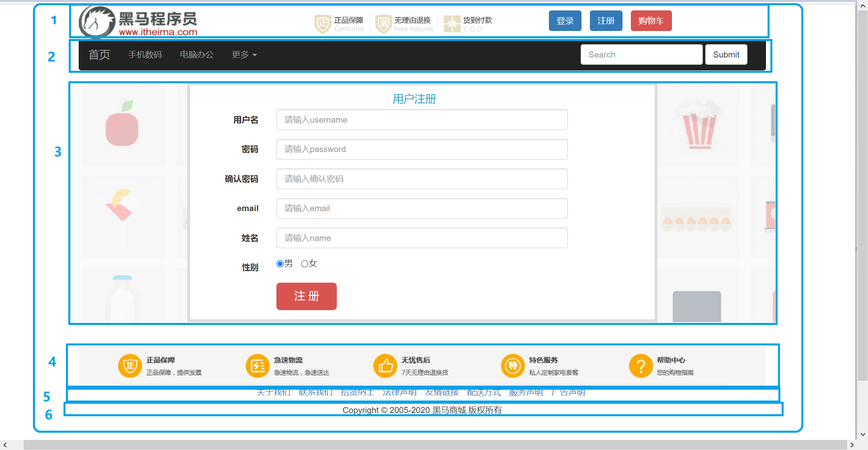This screenshot has width=868, height=450.
Task: Select the 女 gender radio button
Action: [x=305, y=264]
